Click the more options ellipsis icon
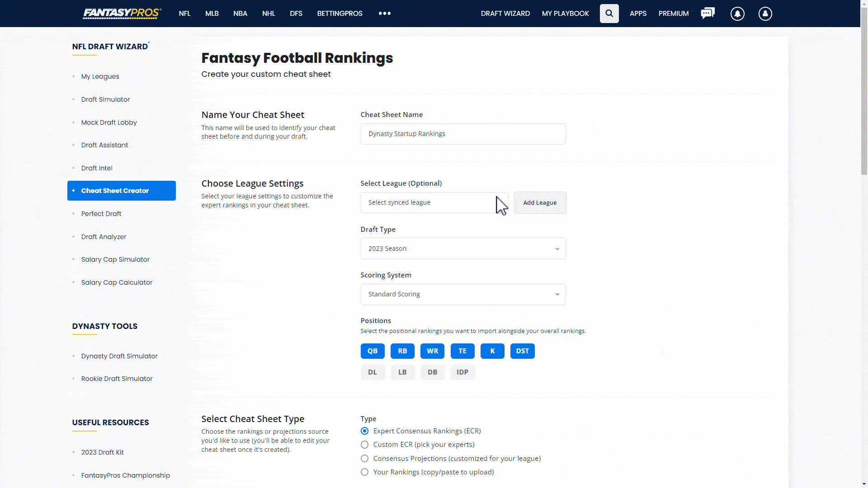868x488 pixels. pyautogui.click(x=385, y=13)
